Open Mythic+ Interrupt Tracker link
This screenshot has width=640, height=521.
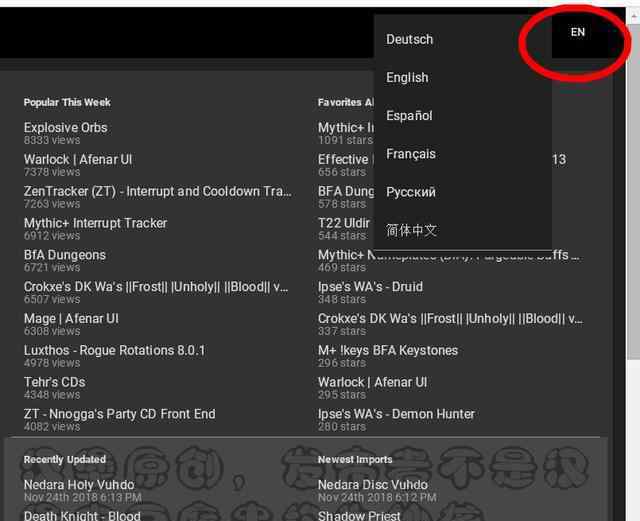[x=96, y=223]
